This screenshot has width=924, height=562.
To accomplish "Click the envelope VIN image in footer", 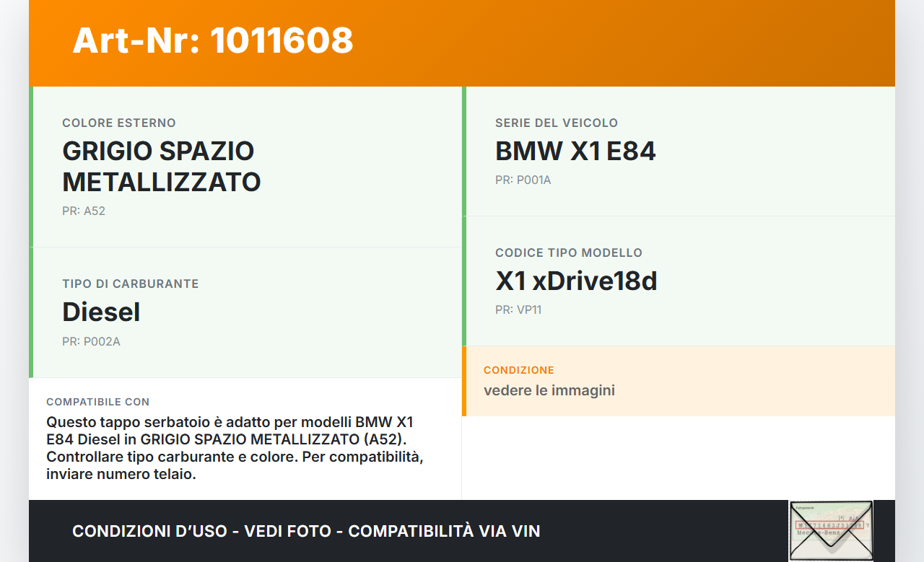I will point(831,530).
